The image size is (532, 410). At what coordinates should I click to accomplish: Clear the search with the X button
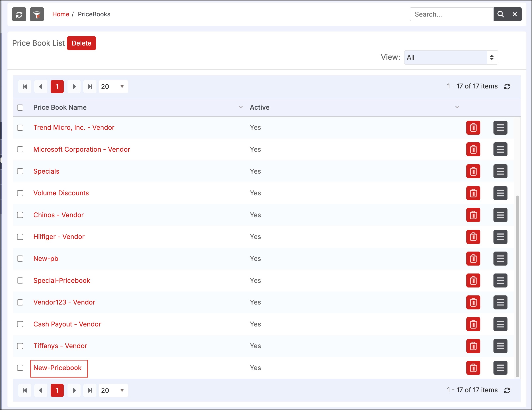pyautogui.click(x=515, y=14)
